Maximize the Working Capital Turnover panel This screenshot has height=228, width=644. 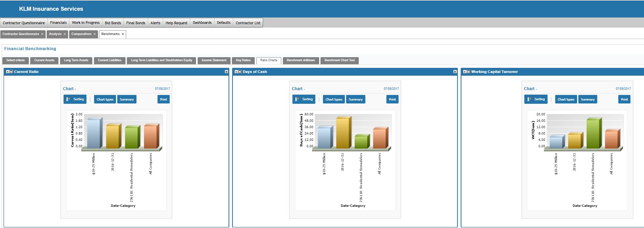click(468, 72)
